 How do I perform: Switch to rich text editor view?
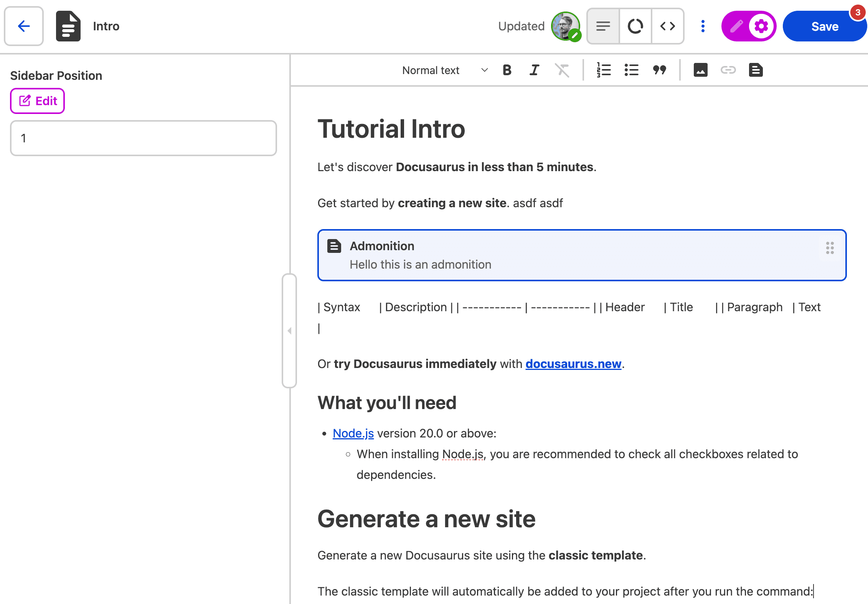point(603,26)
